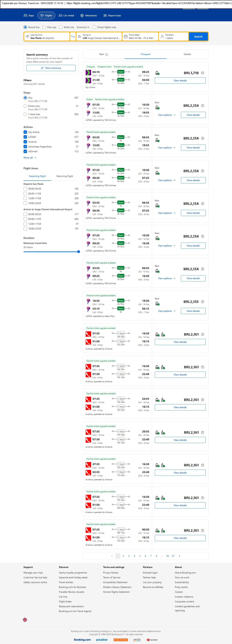
Task: Enable the Direct flights only checkbox
Action: click(94, 27)
